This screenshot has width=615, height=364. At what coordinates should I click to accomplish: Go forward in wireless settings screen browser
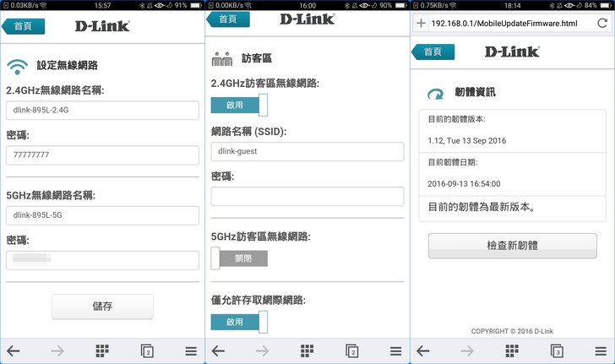click(x=57, y=350)
